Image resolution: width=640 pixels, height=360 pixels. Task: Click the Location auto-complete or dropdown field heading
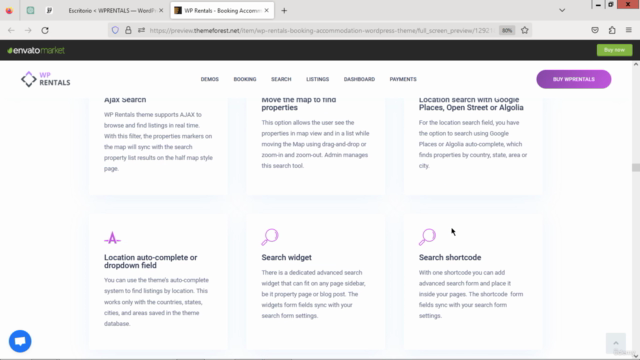[151, 261]
